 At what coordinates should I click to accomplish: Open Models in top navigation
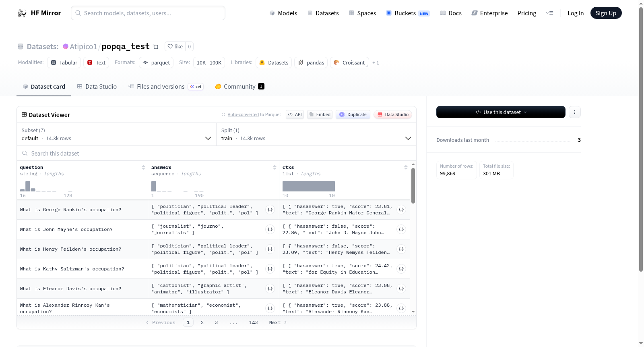(283, 13)
